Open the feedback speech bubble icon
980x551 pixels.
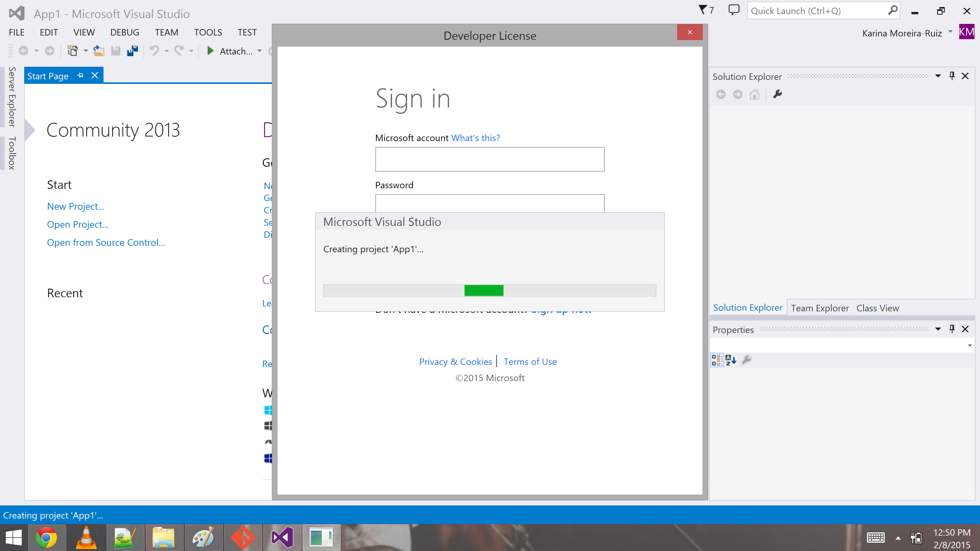click(x=733, y=10)
